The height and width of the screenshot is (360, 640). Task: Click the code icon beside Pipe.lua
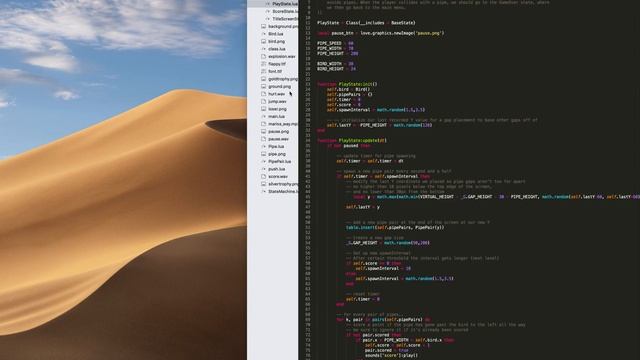pos(264,146)
